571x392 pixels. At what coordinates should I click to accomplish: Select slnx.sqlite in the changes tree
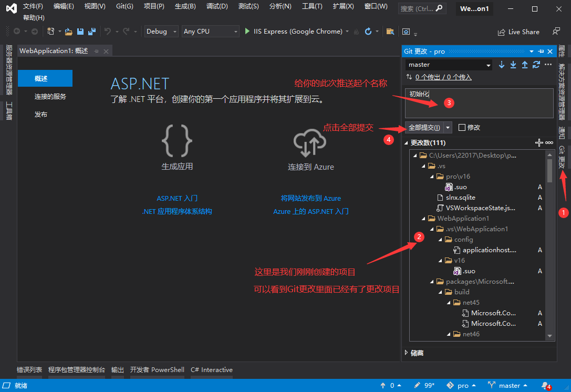460,198
